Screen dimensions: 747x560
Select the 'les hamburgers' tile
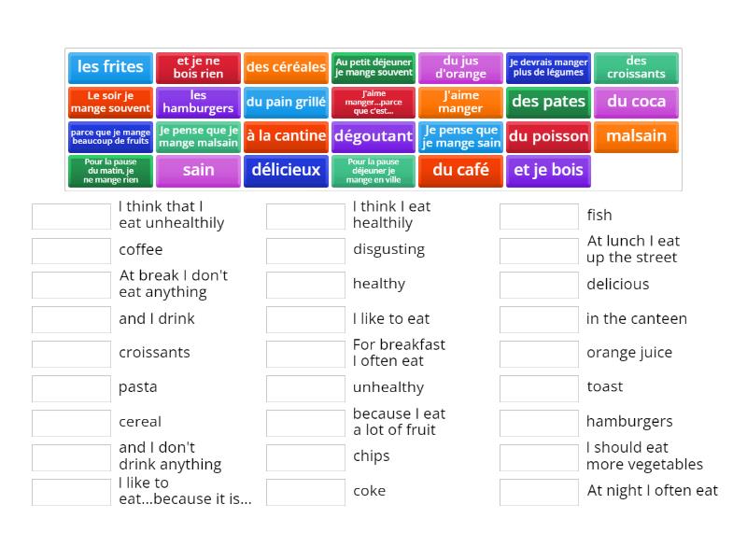tap(198, 102)
